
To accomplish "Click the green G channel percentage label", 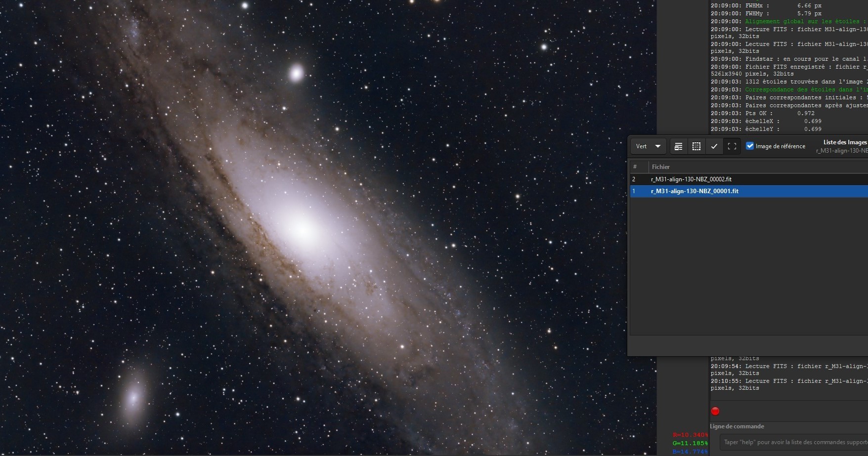I will 690,443.
